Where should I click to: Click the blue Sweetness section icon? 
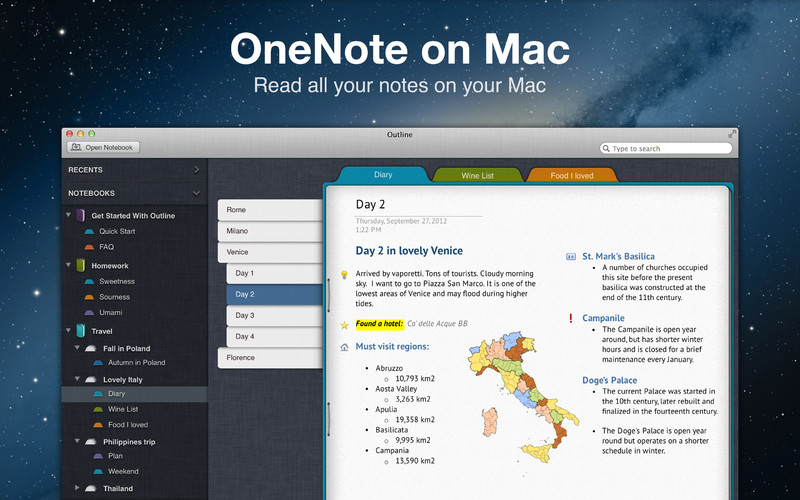point(89,282)
